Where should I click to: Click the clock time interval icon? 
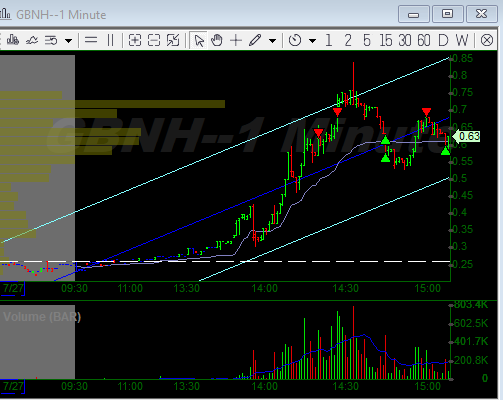pyautogui.click(x=295, y=40)
